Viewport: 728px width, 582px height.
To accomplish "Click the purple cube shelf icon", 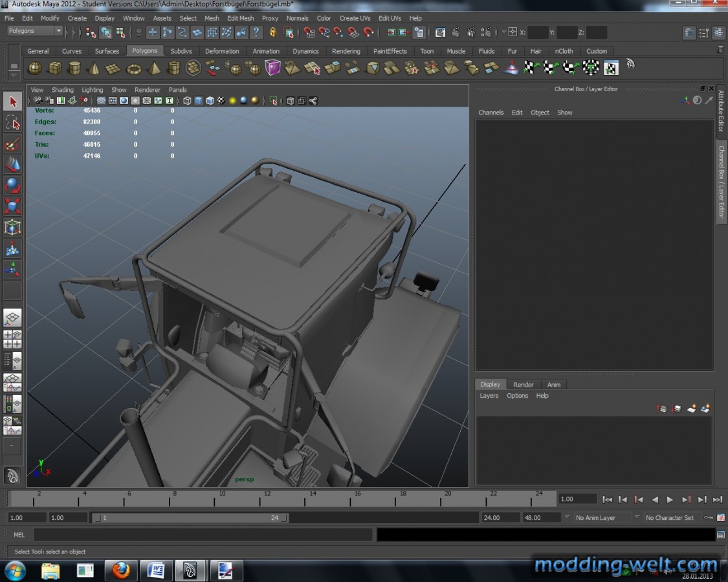I will click(272, 69).
